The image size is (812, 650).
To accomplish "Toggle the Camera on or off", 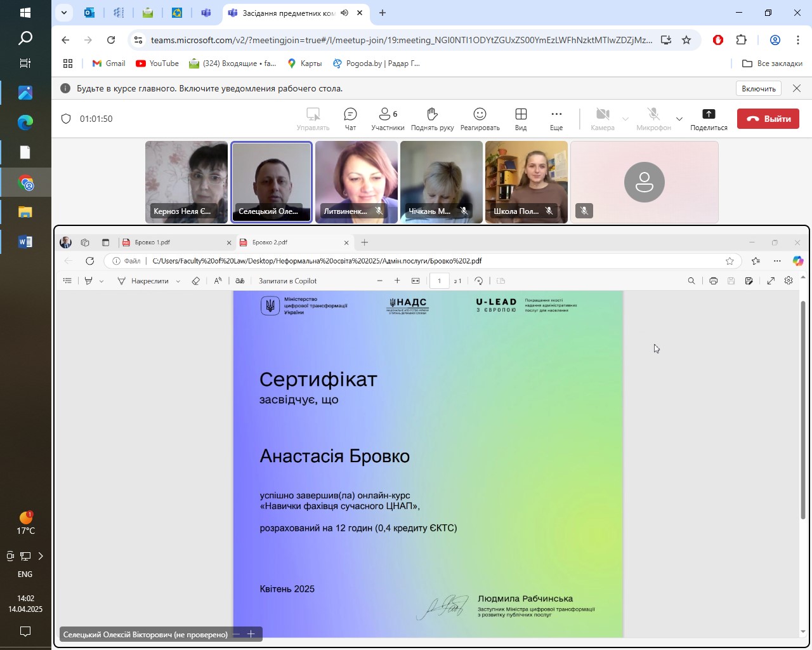I will point(602,119).
